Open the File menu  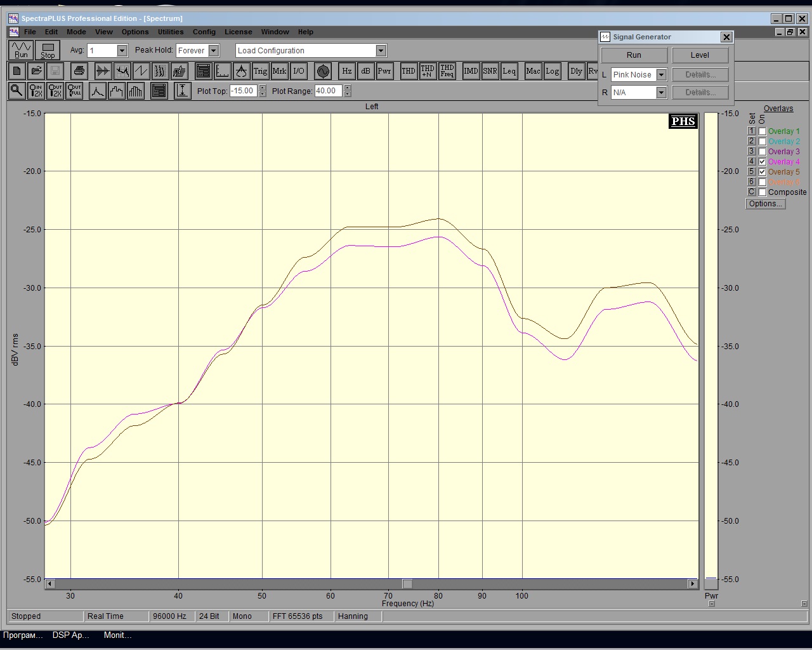point(30,32)
